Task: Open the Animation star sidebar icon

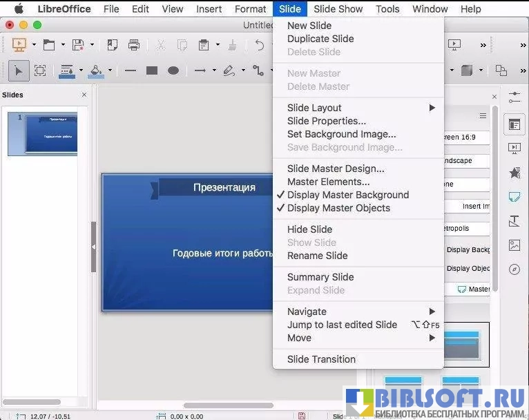Action: (514, 173)
